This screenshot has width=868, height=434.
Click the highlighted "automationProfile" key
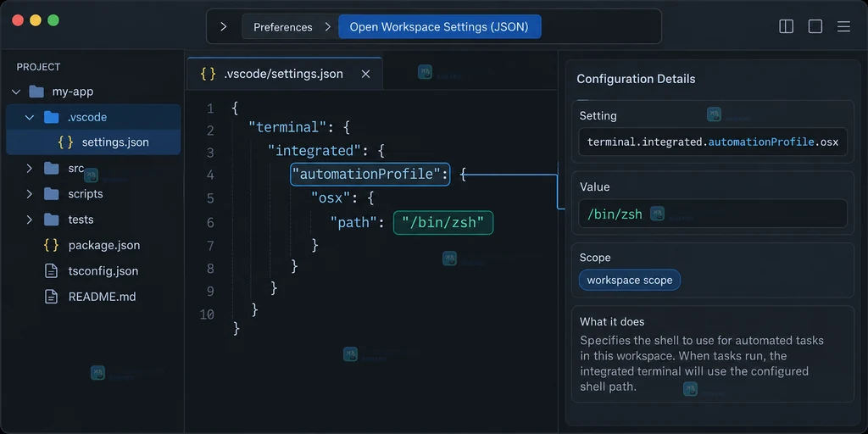370,175
